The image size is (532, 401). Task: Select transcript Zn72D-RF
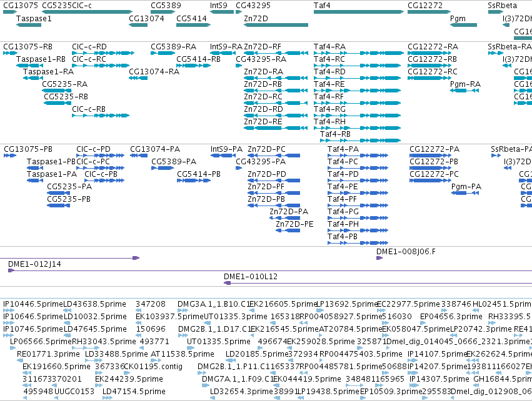coord(276,53)
